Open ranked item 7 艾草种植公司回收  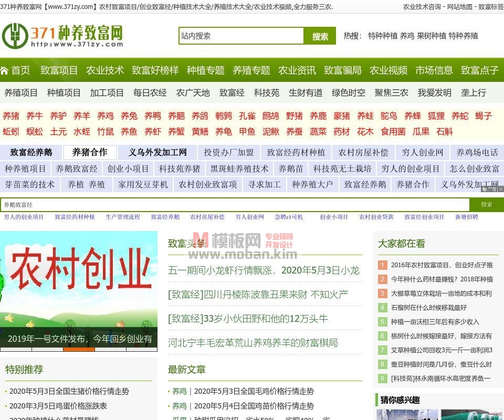442,350
